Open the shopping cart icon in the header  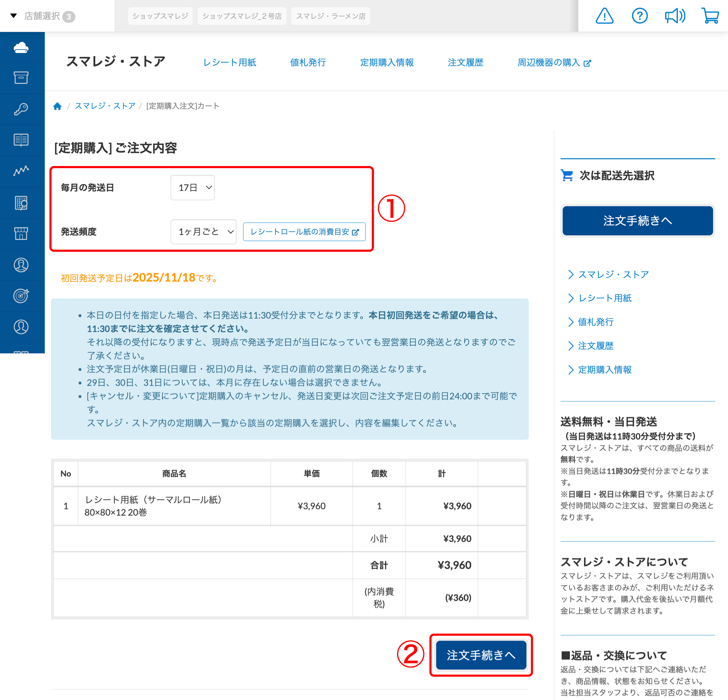pyautogui.click(x=711, y=16)
